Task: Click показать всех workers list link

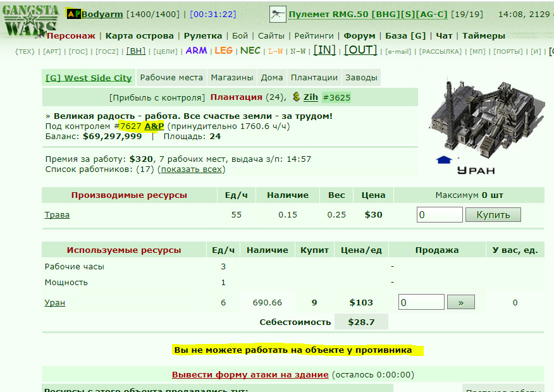Action: click(192, 169)
